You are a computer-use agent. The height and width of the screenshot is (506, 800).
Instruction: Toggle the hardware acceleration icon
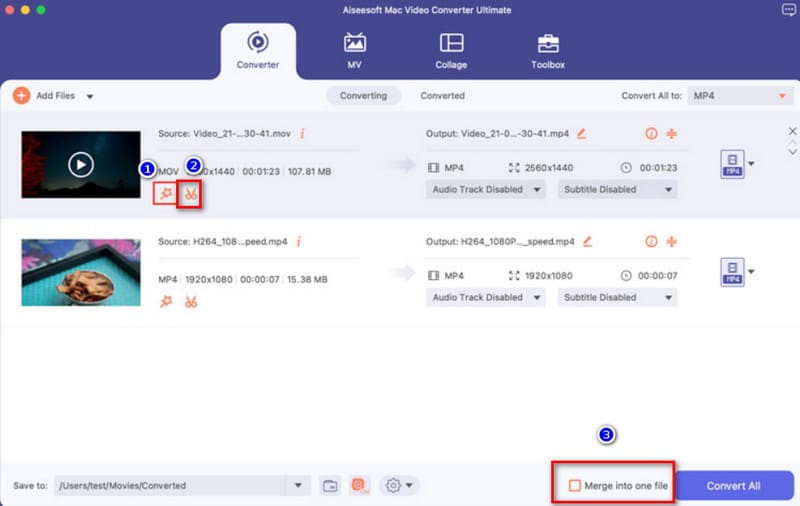click(x=360, y=486)
